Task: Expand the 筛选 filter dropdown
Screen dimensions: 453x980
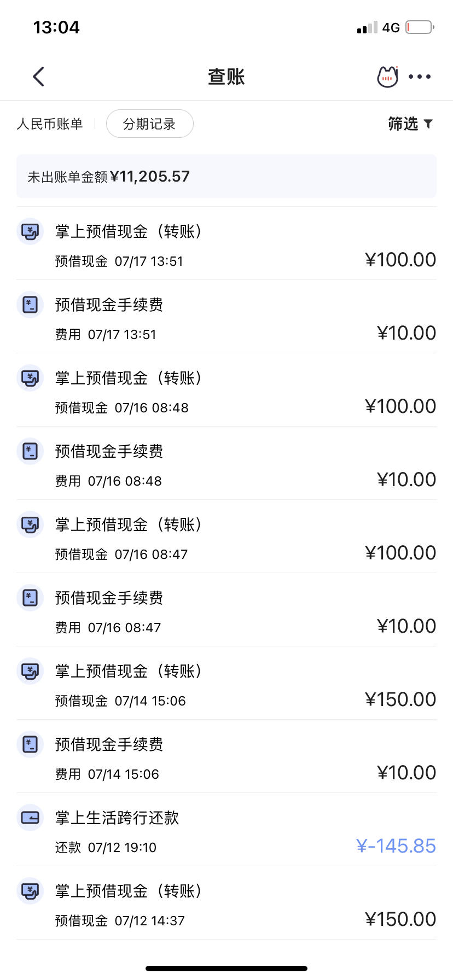Action: coord(410,124)
